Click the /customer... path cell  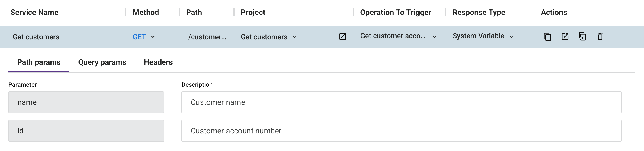[x=207, y=37]
